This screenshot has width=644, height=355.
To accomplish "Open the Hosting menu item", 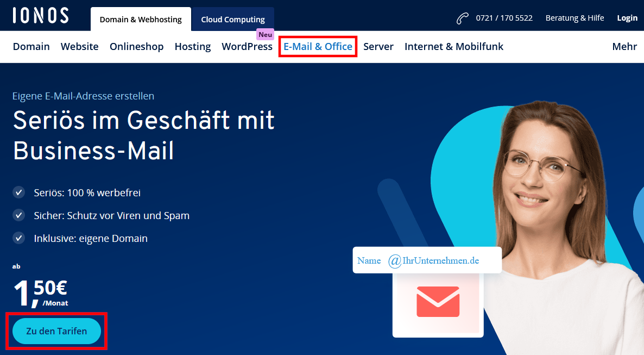I will click(193, 47).
